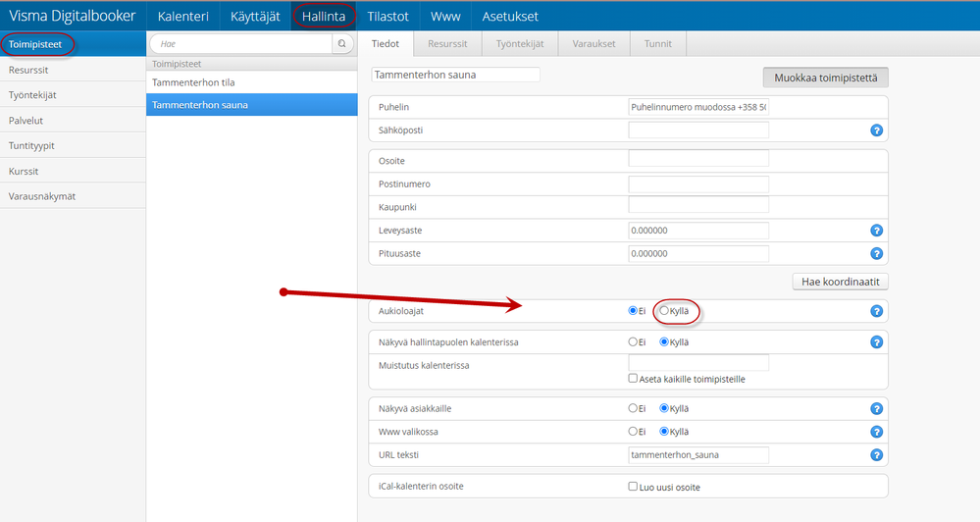This screenshot has height=522, width=980.
Task: Open the Tilastot menu
Action: (x=387, y=16)
